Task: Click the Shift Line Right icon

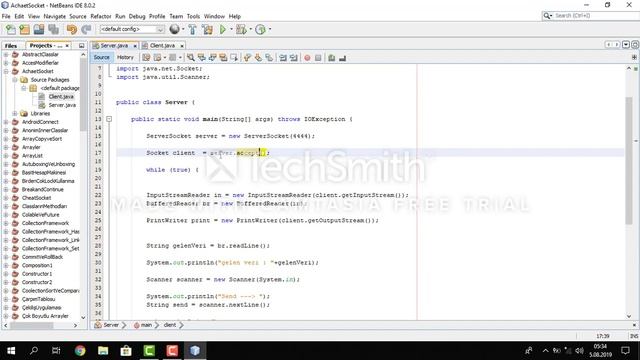Action: coord(293,58)
